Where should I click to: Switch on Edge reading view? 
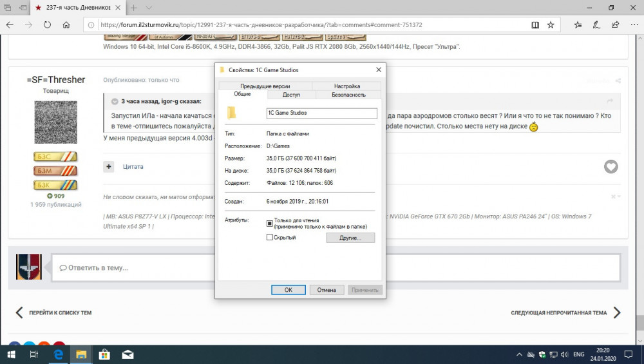tap(535, 25)
